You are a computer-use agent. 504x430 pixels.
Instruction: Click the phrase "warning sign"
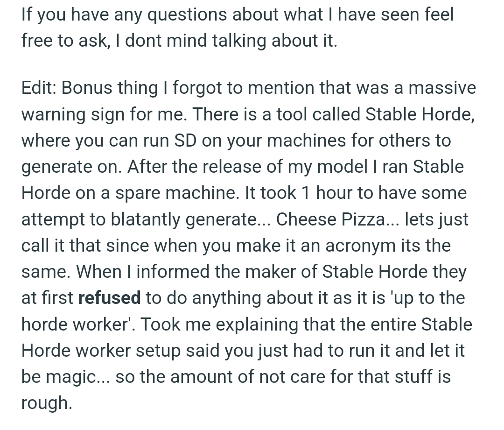[73, 114]
